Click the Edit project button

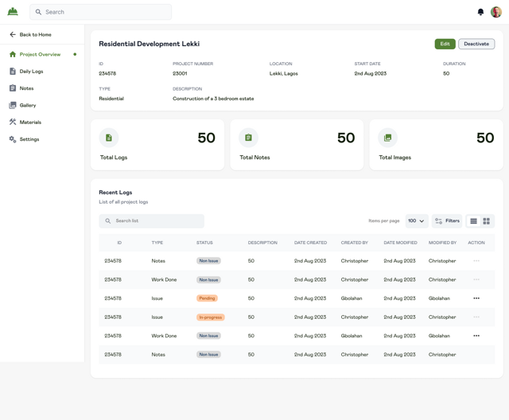(x=445, y=44)
